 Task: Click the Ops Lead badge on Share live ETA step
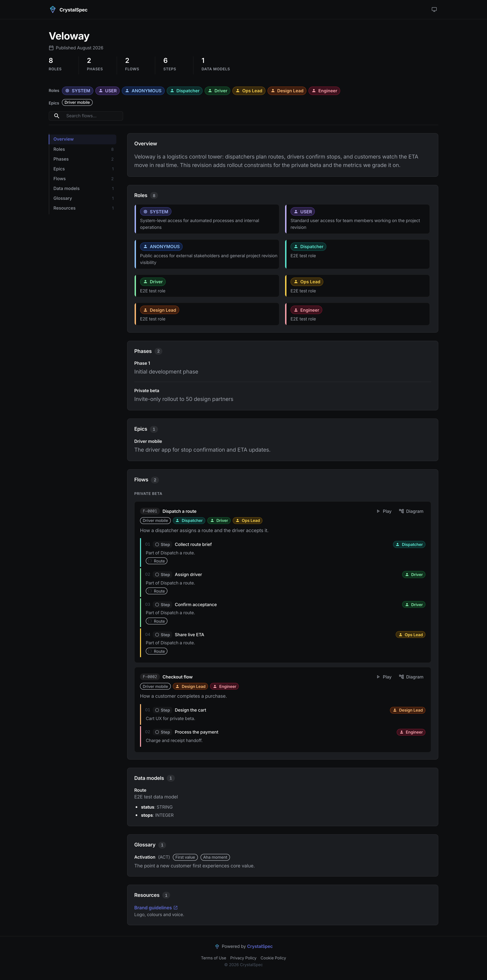click(x=411, y=635)
